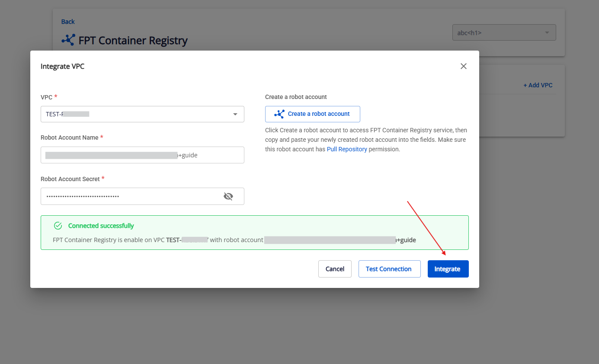Screen dimensions: 599x364
Task: Click the Connected successfully message text
Action: pyautogui.click(x=101, y=226)
